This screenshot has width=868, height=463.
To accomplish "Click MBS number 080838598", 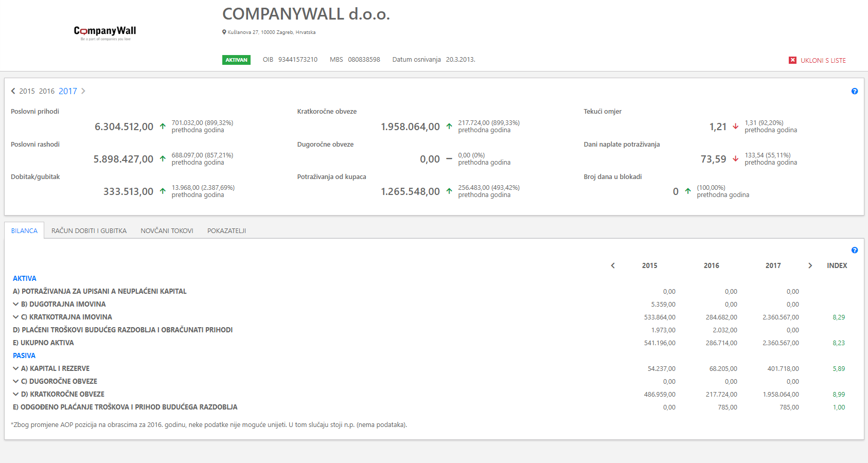I will (x=364, y=60).
